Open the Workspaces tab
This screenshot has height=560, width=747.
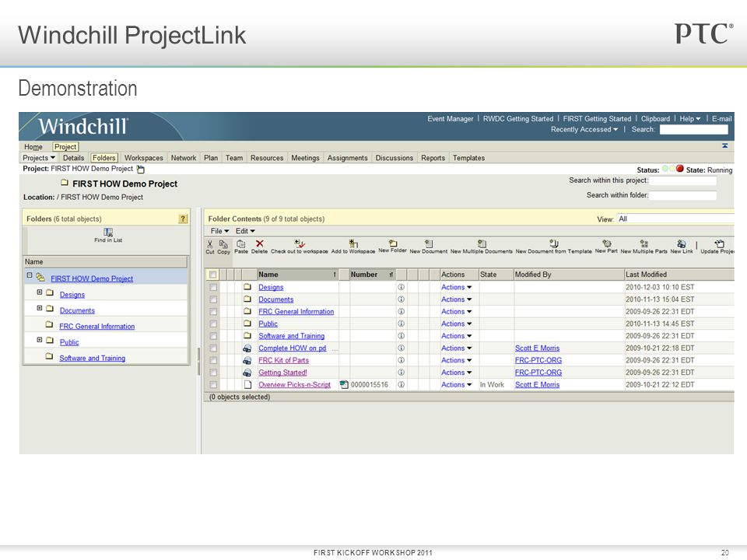[143, 158]
